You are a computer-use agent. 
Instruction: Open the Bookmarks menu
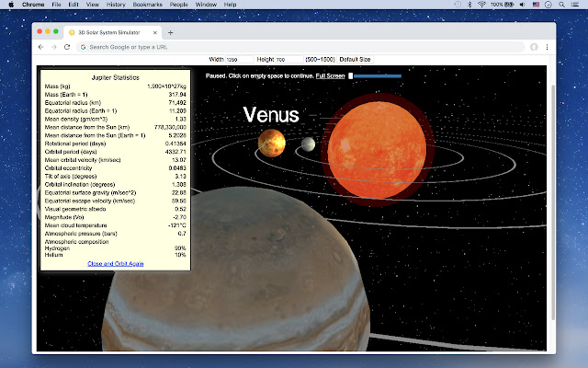[146, 5]
